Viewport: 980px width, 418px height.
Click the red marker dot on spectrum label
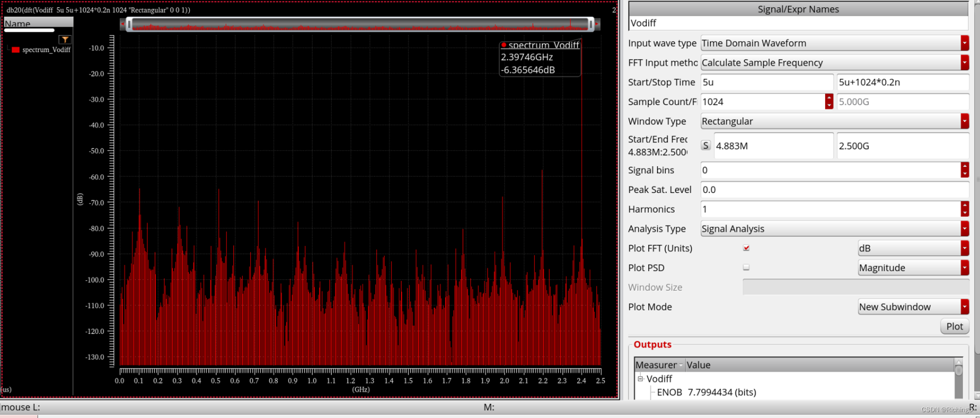click(x=504, y=45)
